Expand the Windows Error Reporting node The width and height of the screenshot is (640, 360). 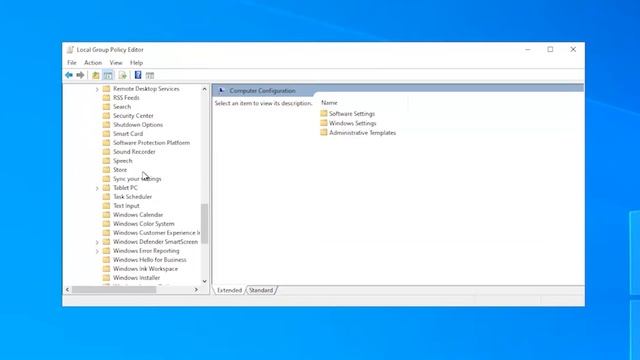click(x=97, y=251)
